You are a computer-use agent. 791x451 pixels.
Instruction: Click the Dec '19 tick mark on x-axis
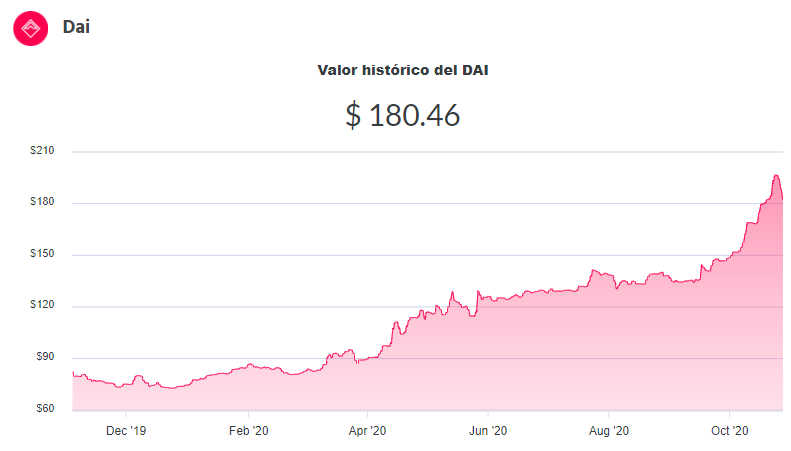(x=126, y=414)
